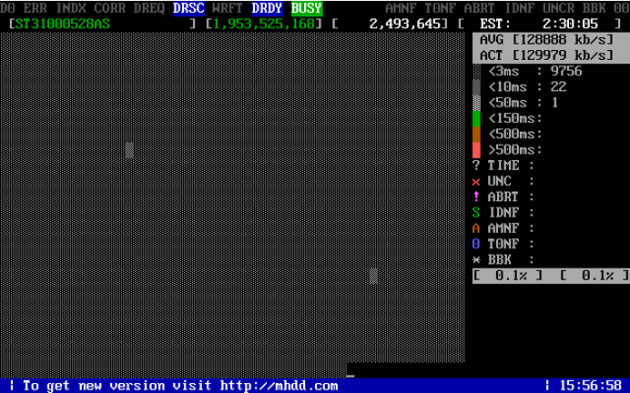Click the ACT speed readout
Image resolution: width=630 pixels, height=393 pixels.
[547, 55]
